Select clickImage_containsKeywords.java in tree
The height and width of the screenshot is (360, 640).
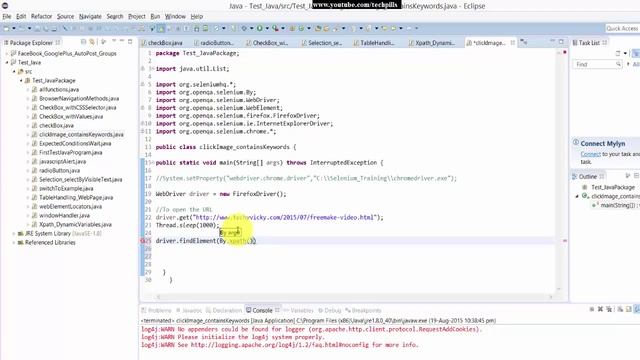click(81, 134)
